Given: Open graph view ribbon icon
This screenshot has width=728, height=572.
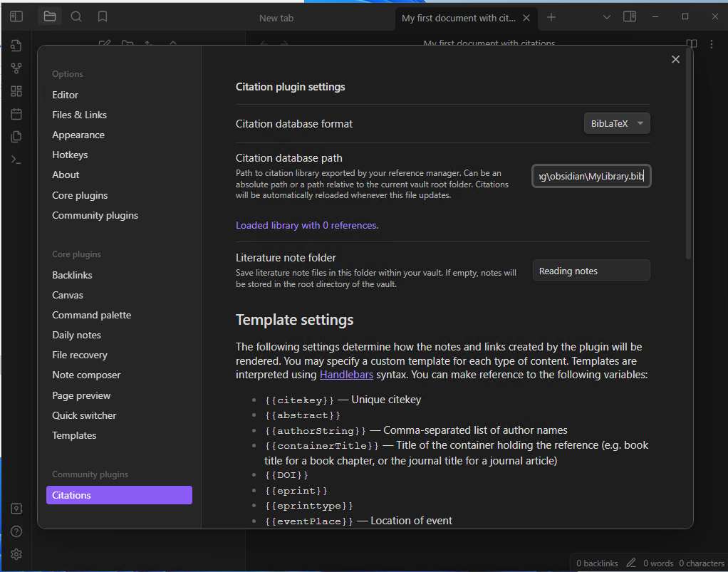Looking at the screenshot, I should click(x=16, y=68).
